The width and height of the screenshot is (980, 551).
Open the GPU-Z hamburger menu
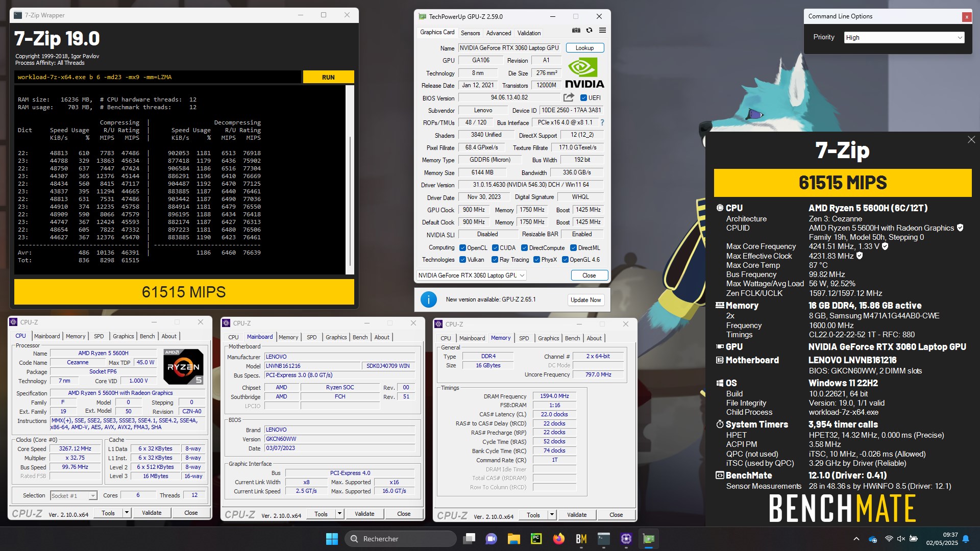(x=602, y=31)
